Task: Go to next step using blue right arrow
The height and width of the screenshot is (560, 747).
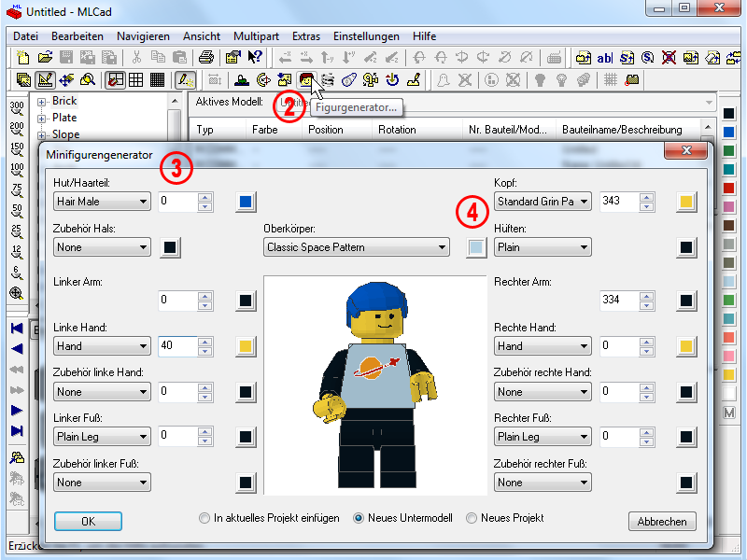Action: click(x=17, y=411)
